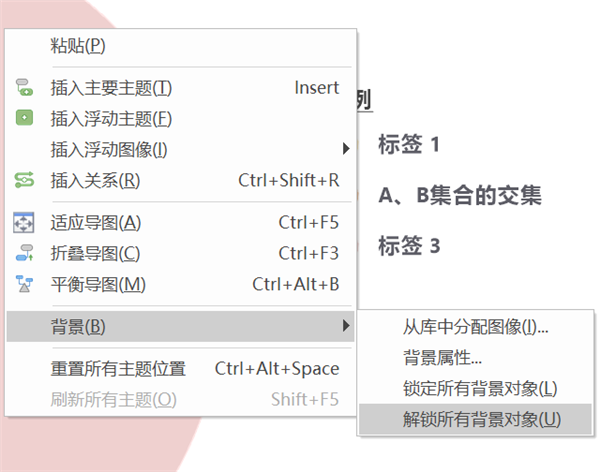
Task: Click the Insert Relationship icon
Action: click(24, 180)
